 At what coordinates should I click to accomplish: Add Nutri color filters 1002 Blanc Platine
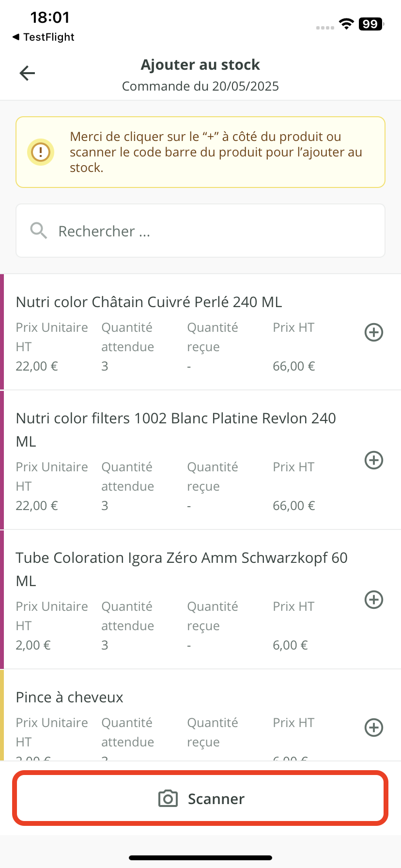[373, 460]
